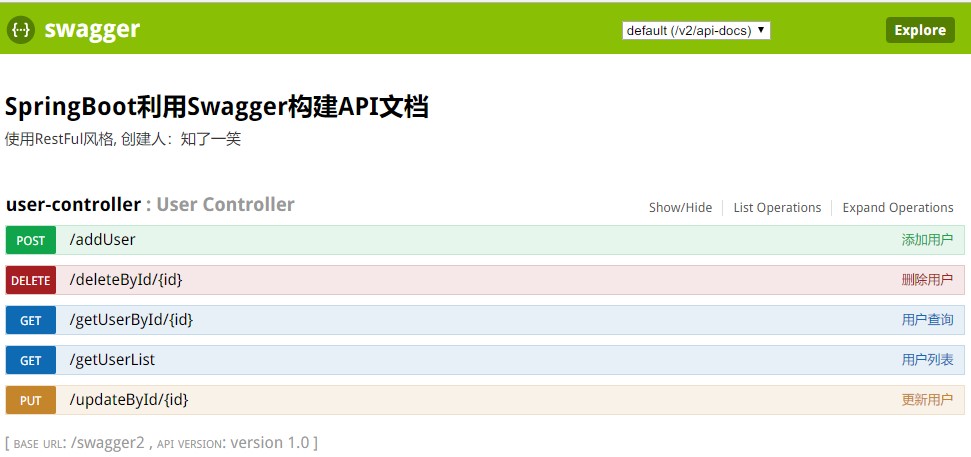Open the /updateById/{id} endpoint path

click(x=129, y=400)
